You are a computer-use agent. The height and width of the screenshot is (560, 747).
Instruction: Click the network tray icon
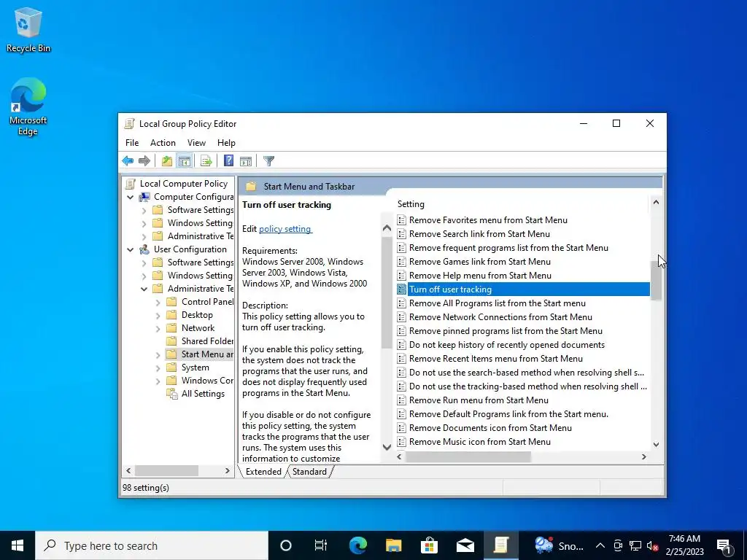click(x=635, y=545)
